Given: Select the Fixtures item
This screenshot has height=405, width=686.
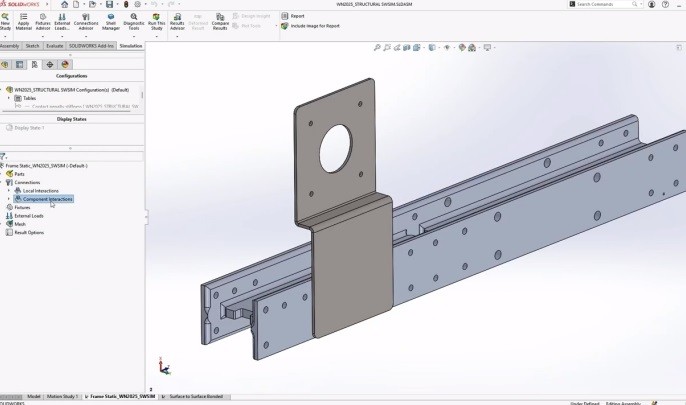Looking at the screenshot, I should [18, 207].
